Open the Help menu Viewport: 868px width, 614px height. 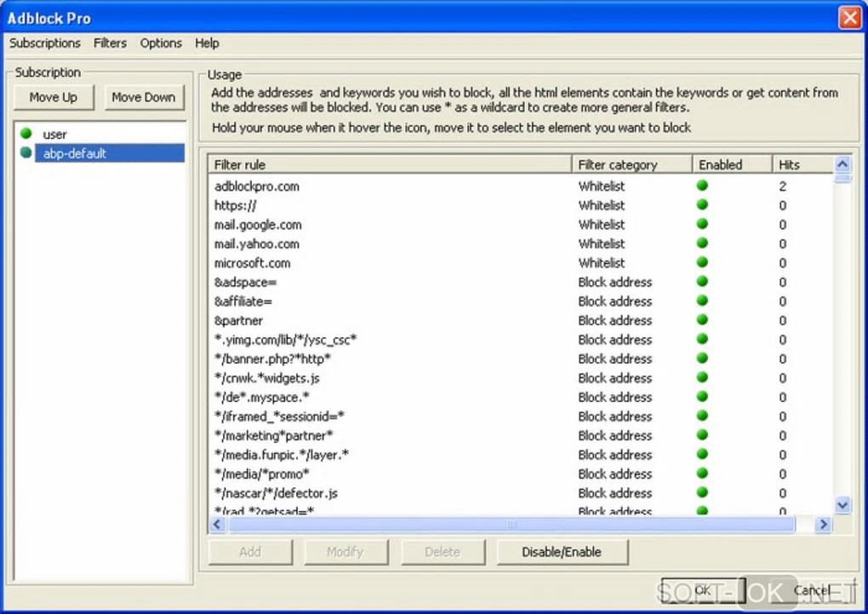point(207,43)
